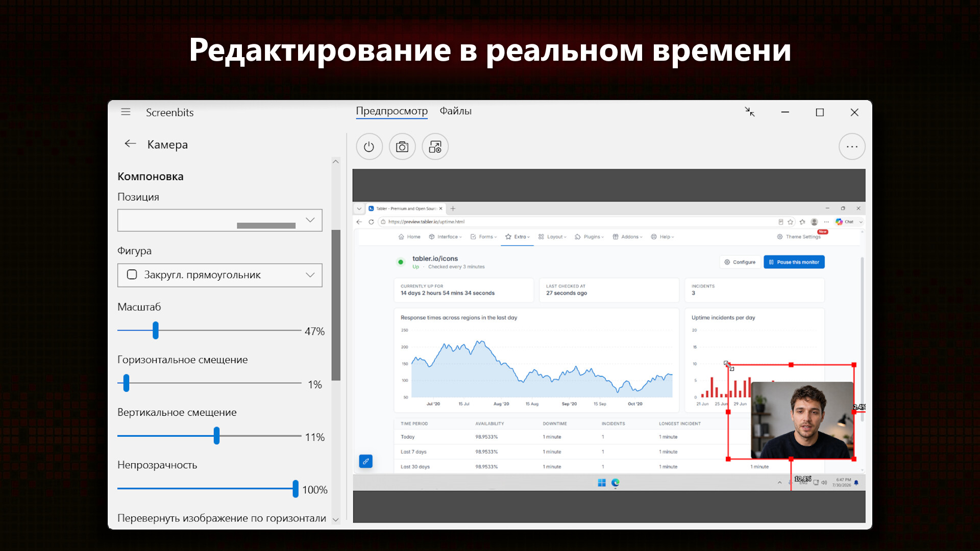The image size is (980, 551).
Task: Click the Вертикальное смещение slider
Action: point(209,436)
